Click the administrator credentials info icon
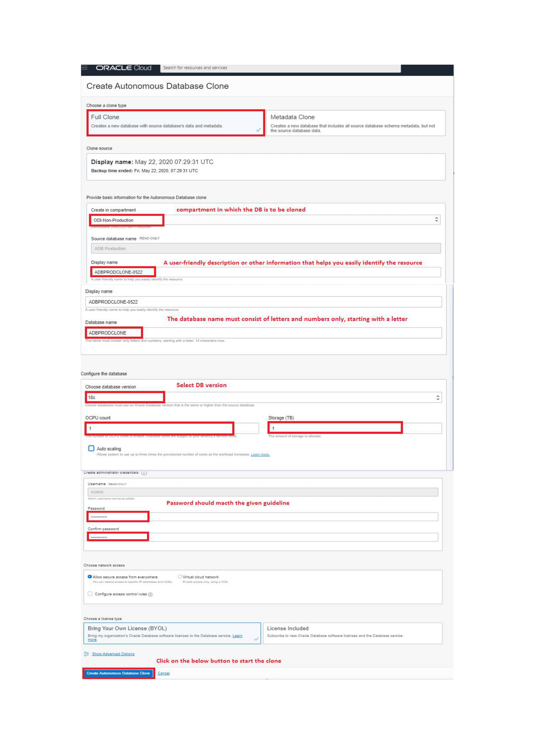The width and height of the screenshot is (535, 756). pos(144,473)
